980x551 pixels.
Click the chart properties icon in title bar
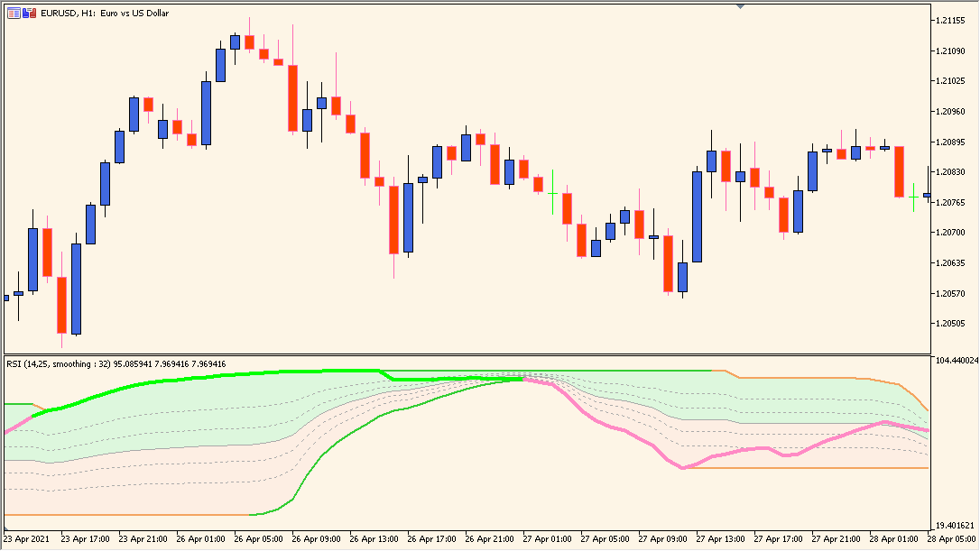[12, 14]
